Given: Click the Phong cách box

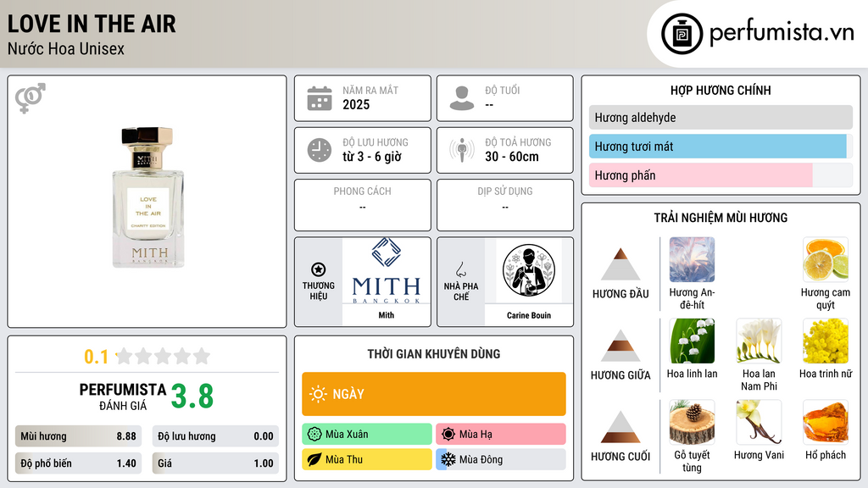Looking at the screenshot, I should 363,205.
